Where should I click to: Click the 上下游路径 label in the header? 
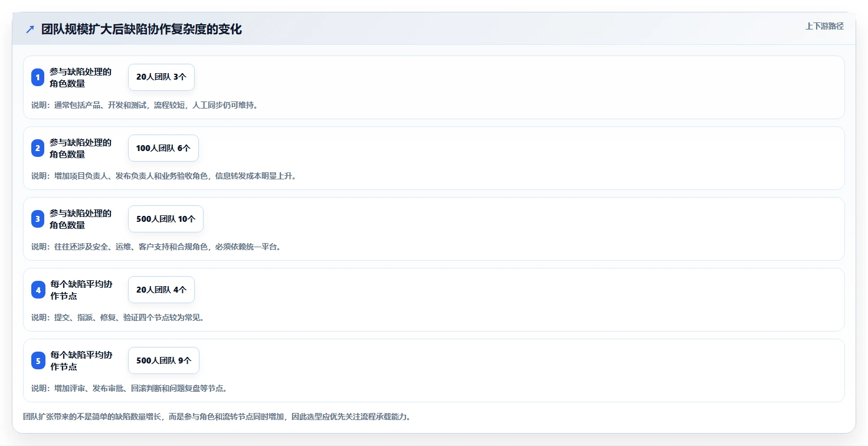click(x=824, y=26)
